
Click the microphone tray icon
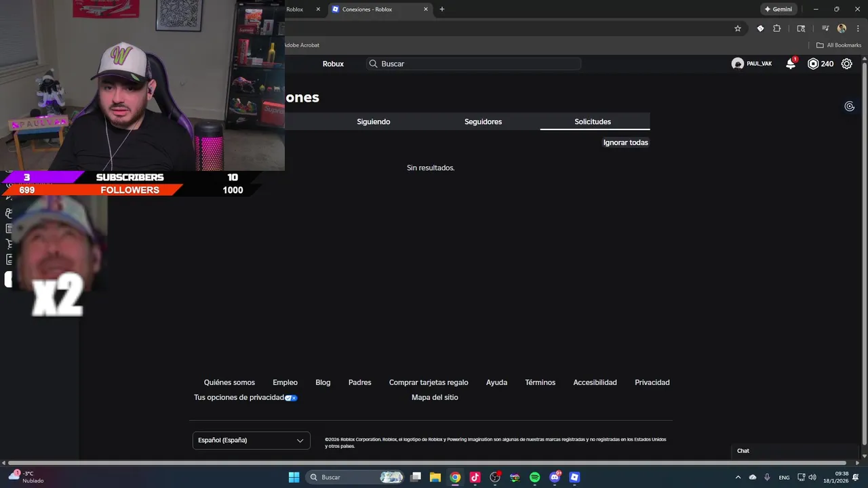click(x=767, y=477)
